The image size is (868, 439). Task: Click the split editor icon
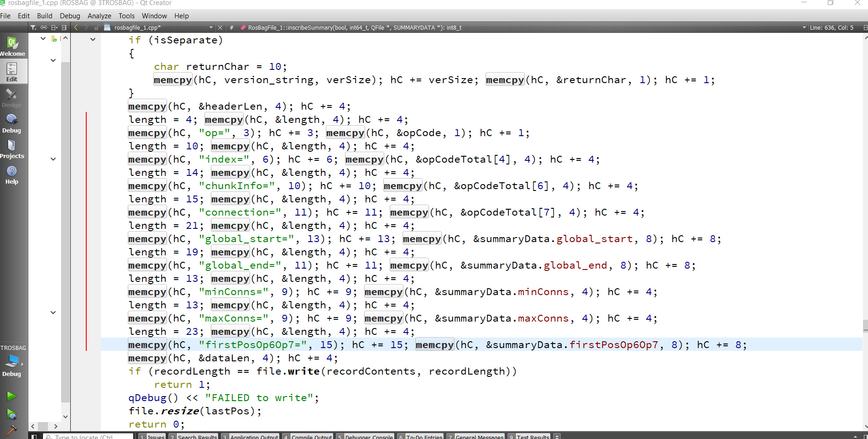click(x=54, y=27)
